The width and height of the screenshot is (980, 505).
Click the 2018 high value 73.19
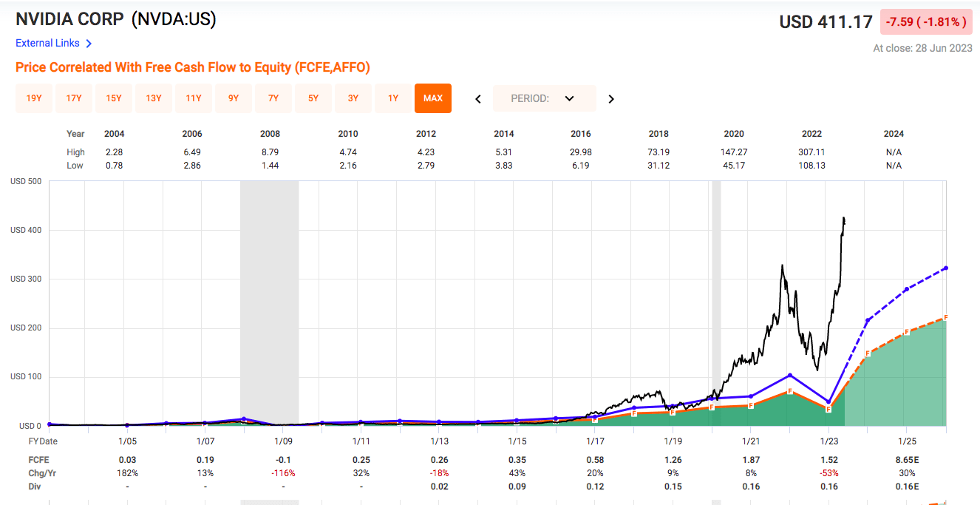pos(659,152)
